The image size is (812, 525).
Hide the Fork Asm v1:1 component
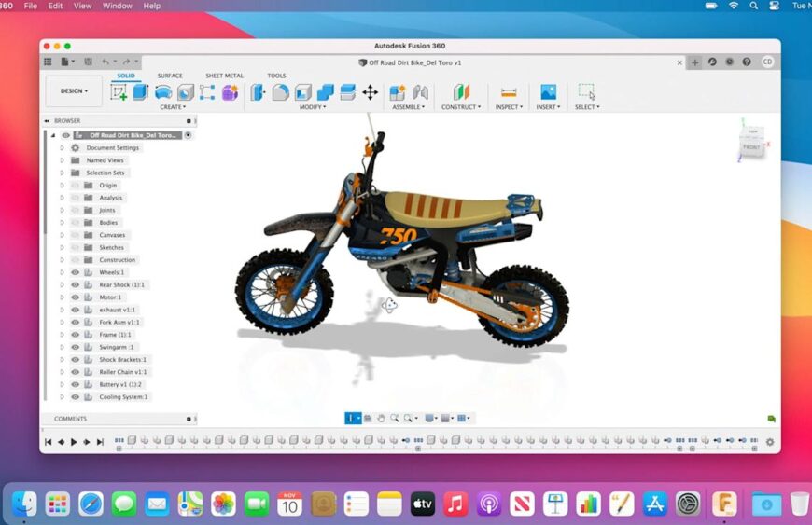(x=75, y=322)
